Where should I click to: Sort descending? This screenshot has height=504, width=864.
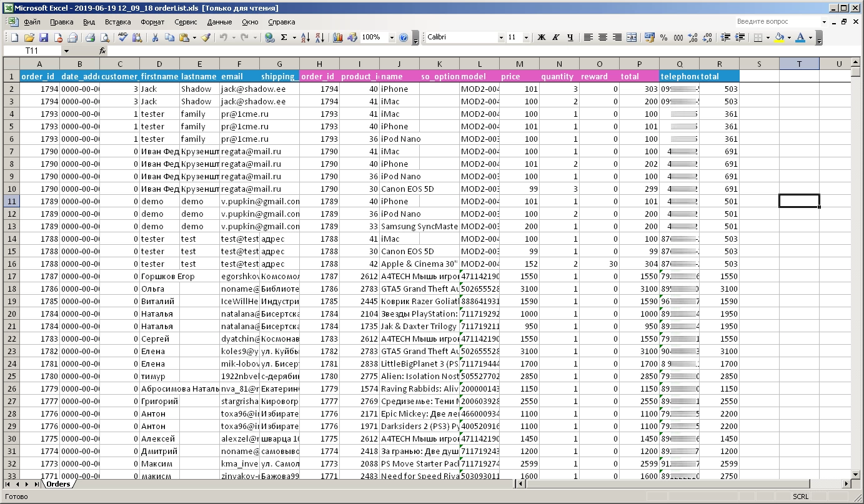tap(319, 37)
